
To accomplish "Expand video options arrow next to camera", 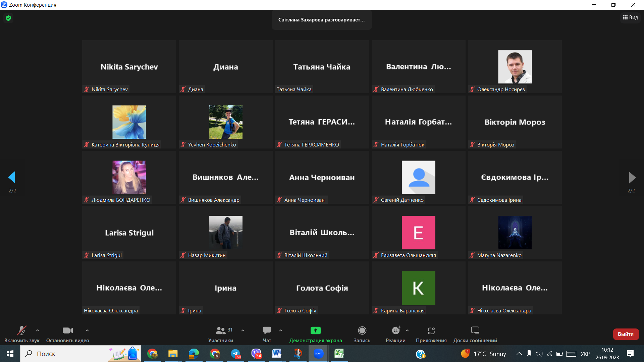I will (87, 330).
